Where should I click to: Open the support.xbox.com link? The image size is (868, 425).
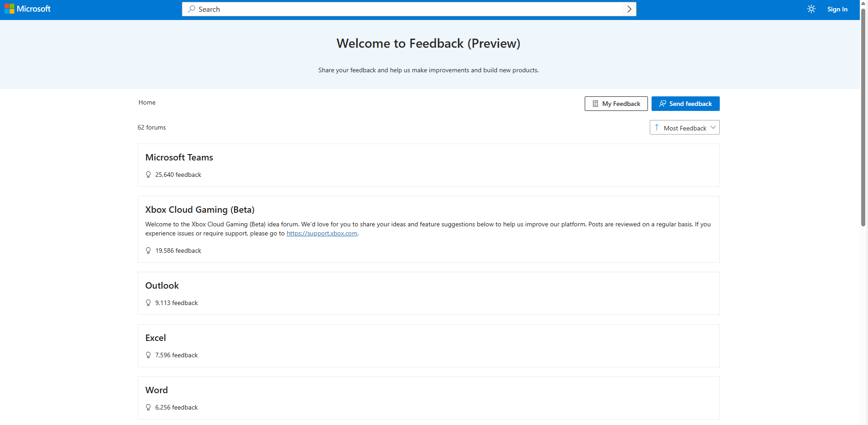[x=322, y=233]
